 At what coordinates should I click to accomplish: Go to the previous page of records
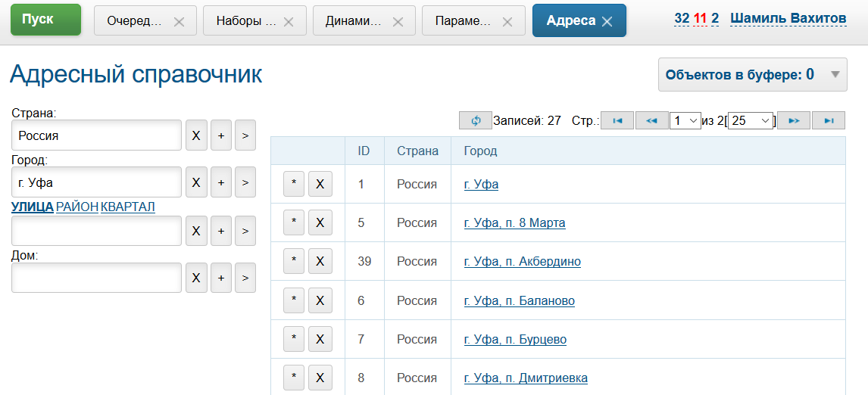651,120
